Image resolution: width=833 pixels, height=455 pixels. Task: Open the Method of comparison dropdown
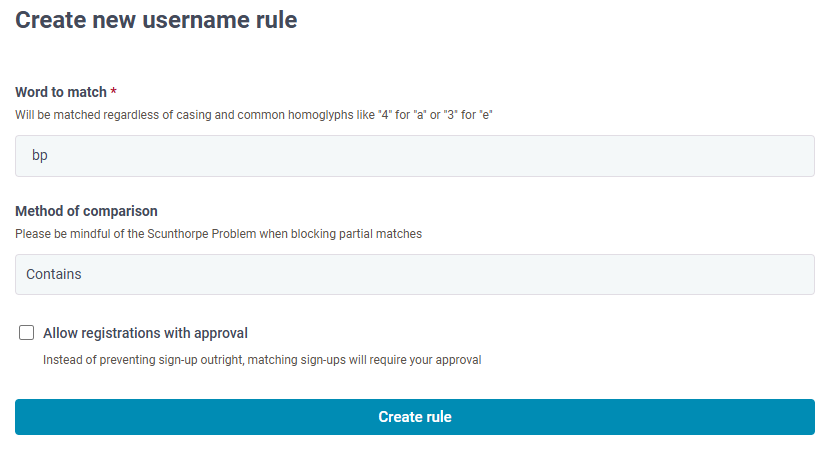pos(414,274)
